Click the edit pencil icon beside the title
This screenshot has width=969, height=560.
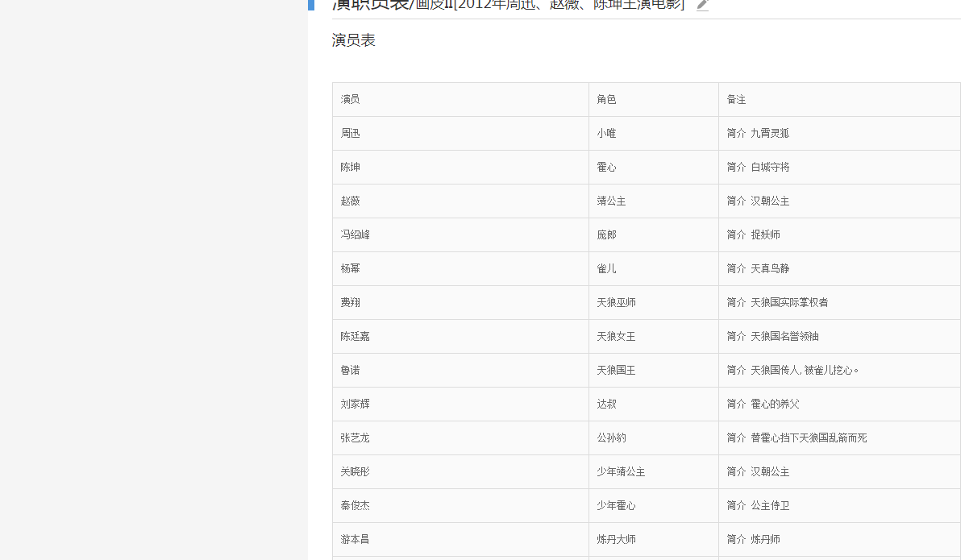[x=702, y=5]
